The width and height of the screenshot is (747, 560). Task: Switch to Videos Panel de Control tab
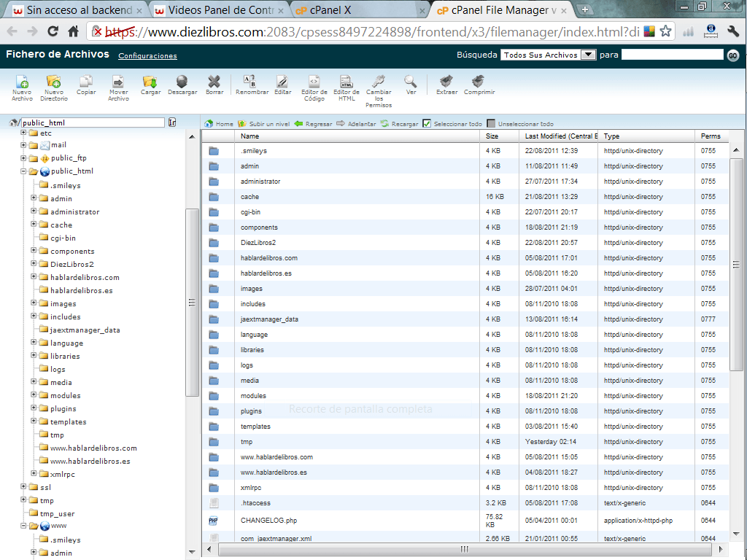[x=219, y=10]
